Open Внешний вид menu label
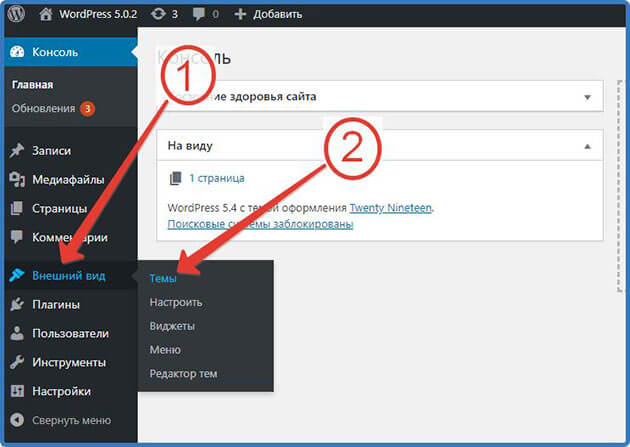 tap(69, 276)
